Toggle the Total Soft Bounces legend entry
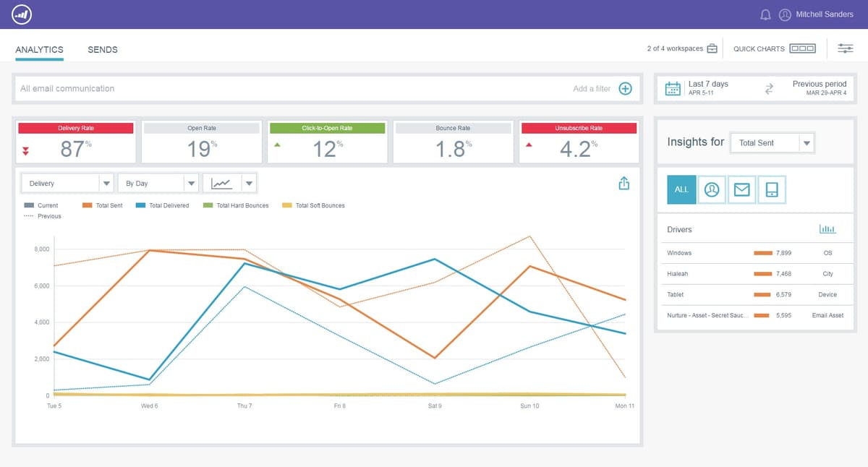Image resolution: width=868 pixels, height=467 pixels. click(x=315, y=205)
